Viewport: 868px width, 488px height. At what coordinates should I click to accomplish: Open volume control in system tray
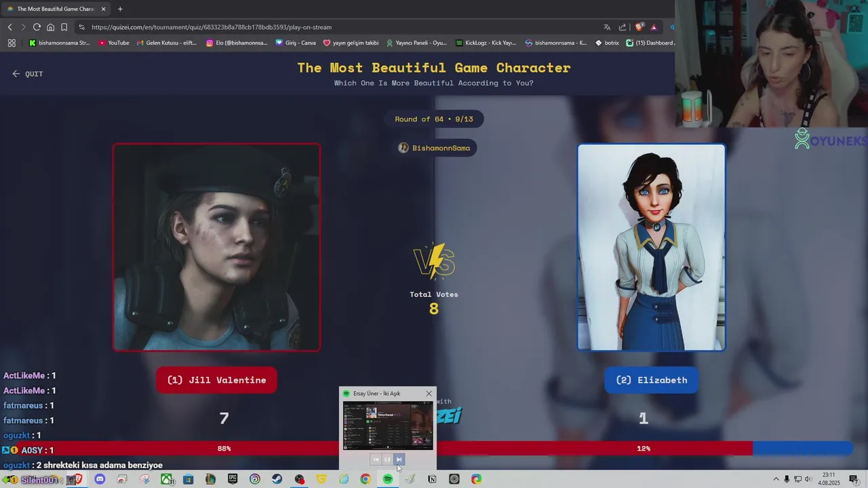coord(808,479)
